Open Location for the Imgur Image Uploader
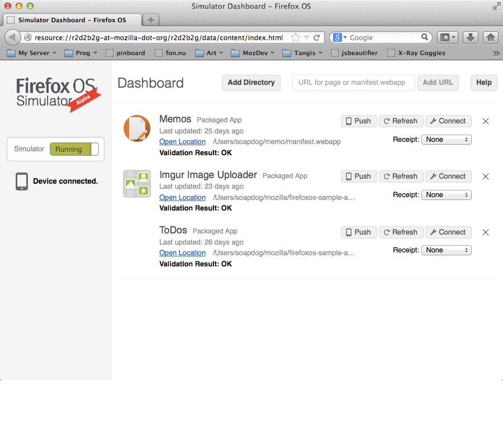This screenshot has width=503, height=448. pos(182,197)
